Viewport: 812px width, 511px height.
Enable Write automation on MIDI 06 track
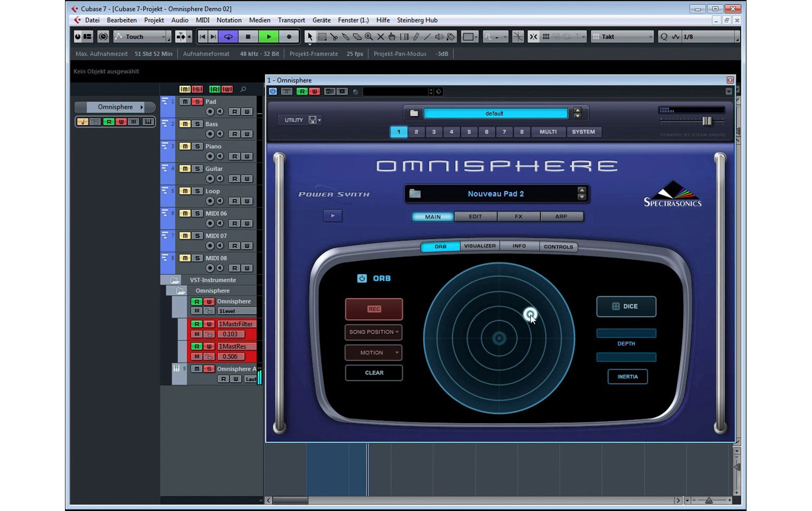click(247, 223)
